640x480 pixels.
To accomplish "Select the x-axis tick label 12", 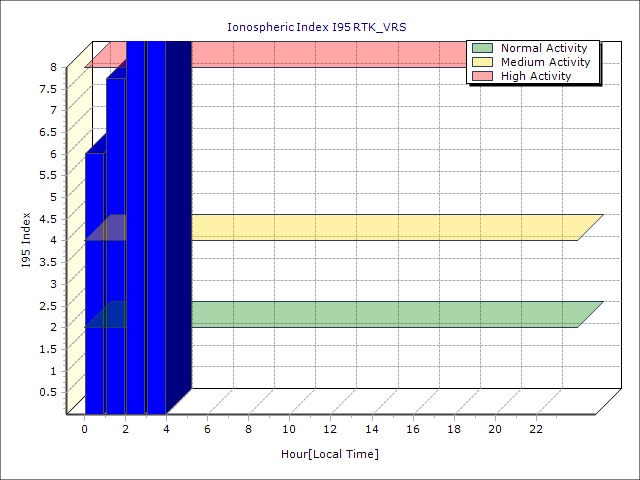I will [x=330, y=429].
